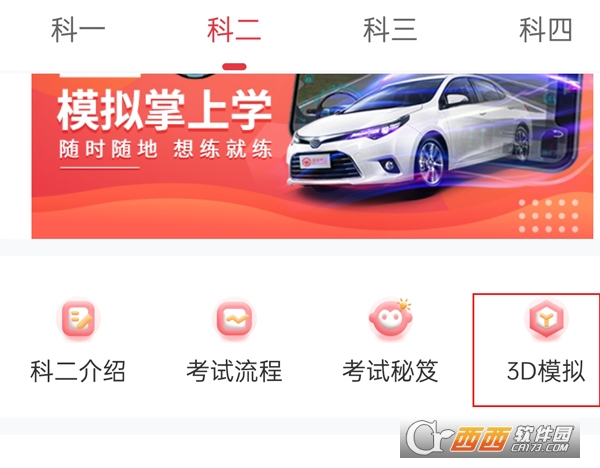Tap the 模拟掌上学 banner headline
This screenshot has height=468, width=600.
click(165, 109)
